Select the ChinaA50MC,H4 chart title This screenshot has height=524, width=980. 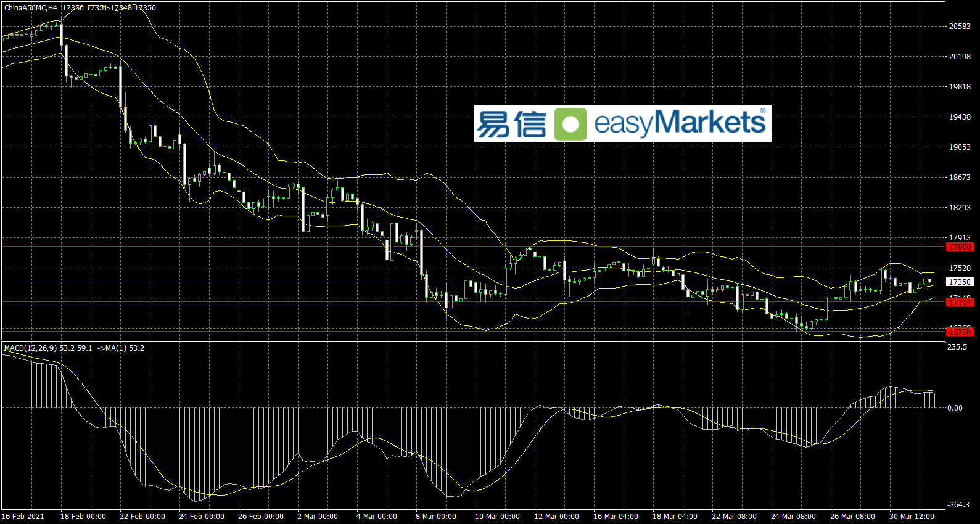click(31, 8)
